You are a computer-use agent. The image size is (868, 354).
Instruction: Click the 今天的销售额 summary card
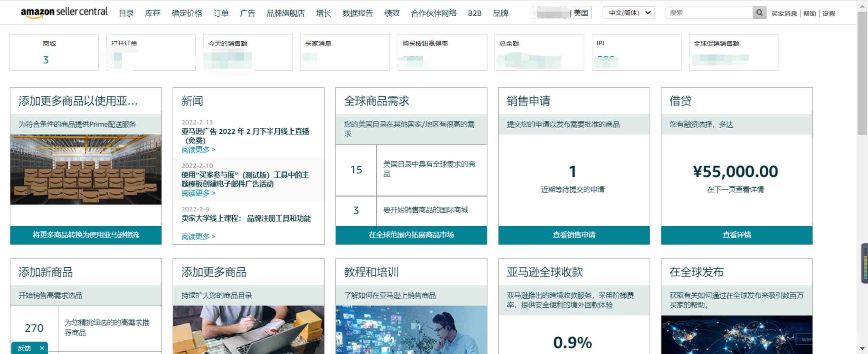[248, 52]
